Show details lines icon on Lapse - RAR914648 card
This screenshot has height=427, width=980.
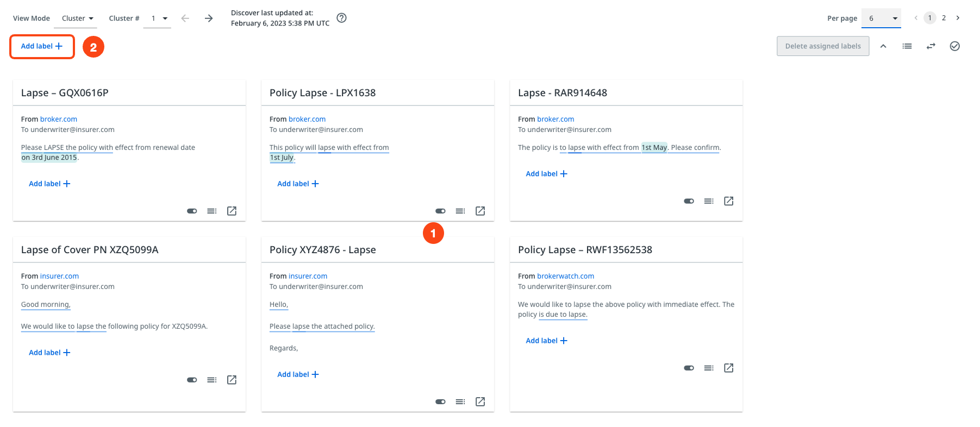click(709, 201)
